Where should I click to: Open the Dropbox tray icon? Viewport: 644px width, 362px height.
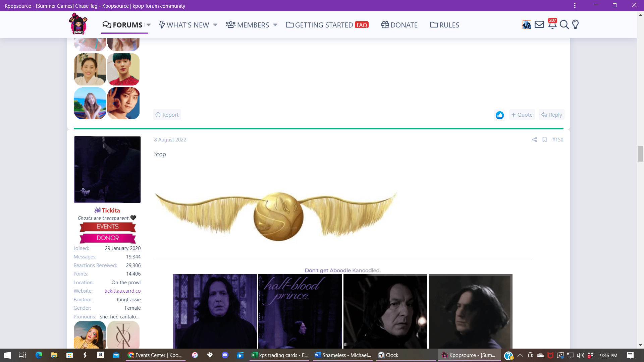591,355
